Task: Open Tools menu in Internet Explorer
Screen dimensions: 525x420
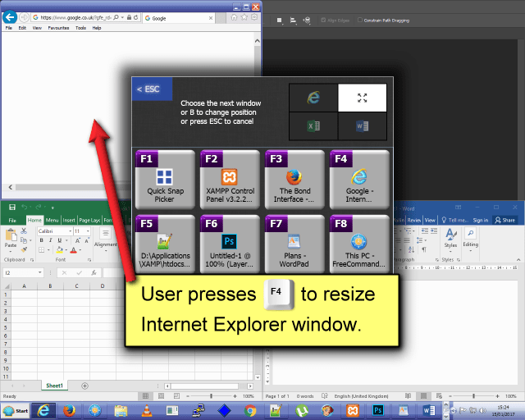Action: 80,28
